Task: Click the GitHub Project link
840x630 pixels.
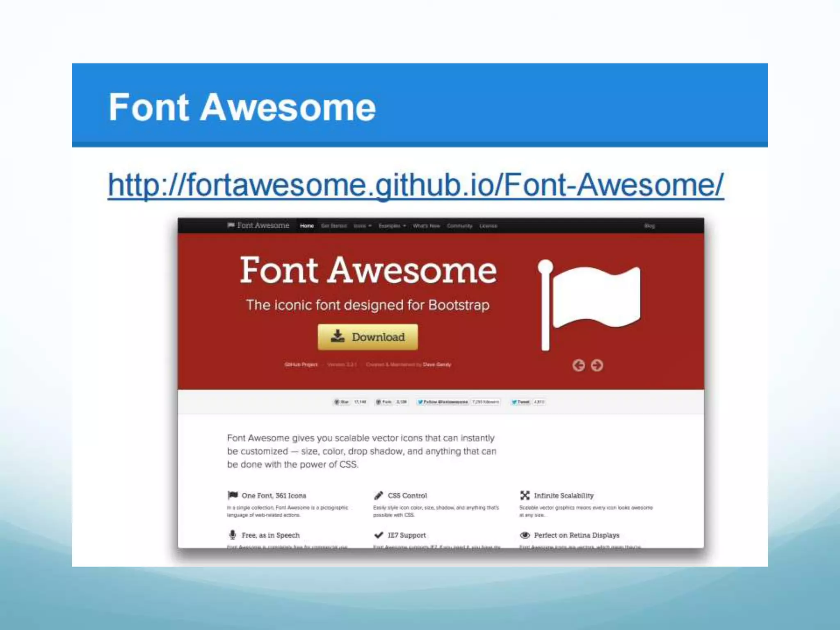Action: (x=301, y=365)
